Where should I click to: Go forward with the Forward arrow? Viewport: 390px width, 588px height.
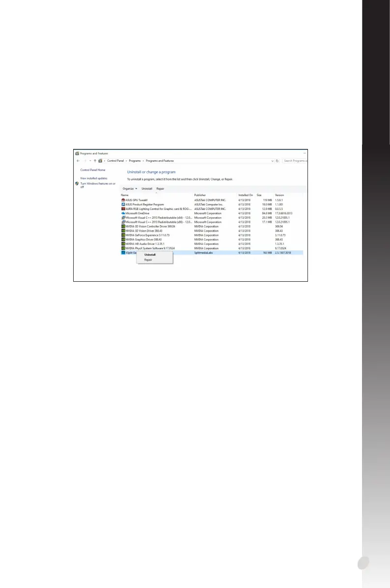coord(85,161)
